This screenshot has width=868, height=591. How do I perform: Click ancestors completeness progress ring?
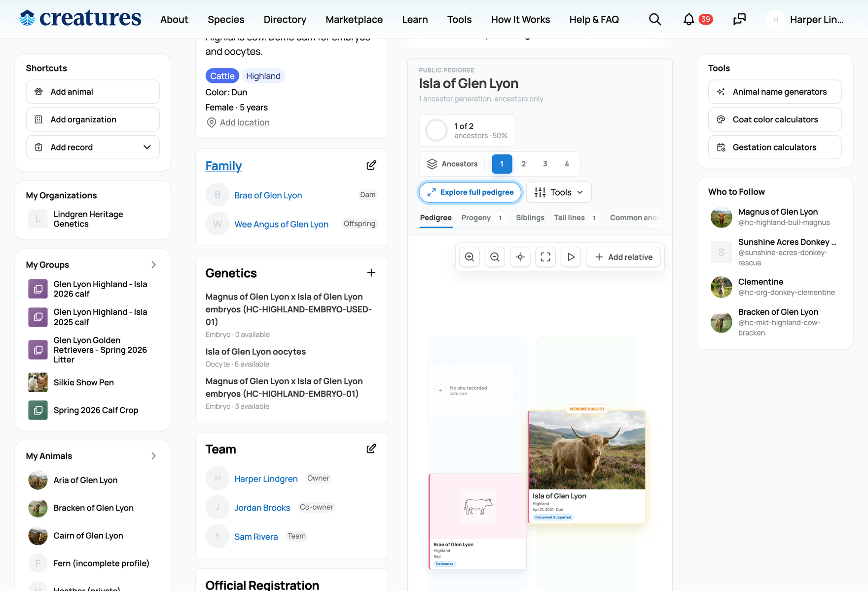[436, 131]
